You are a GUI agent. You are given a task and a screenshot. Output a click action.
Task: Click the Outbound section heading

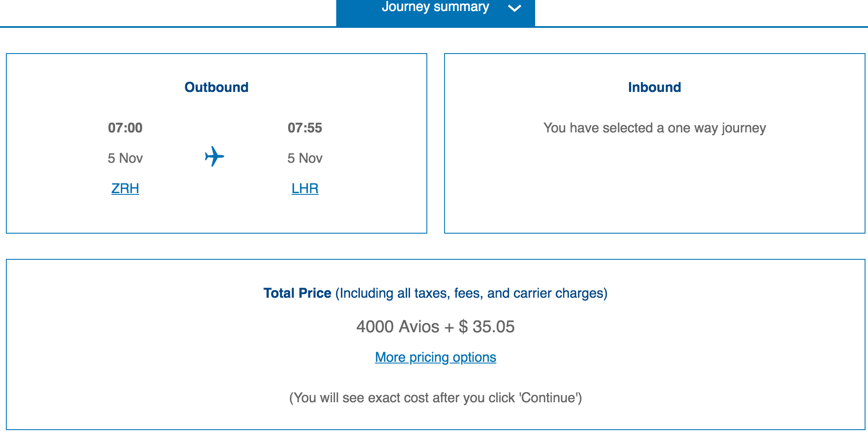point(217,87)
